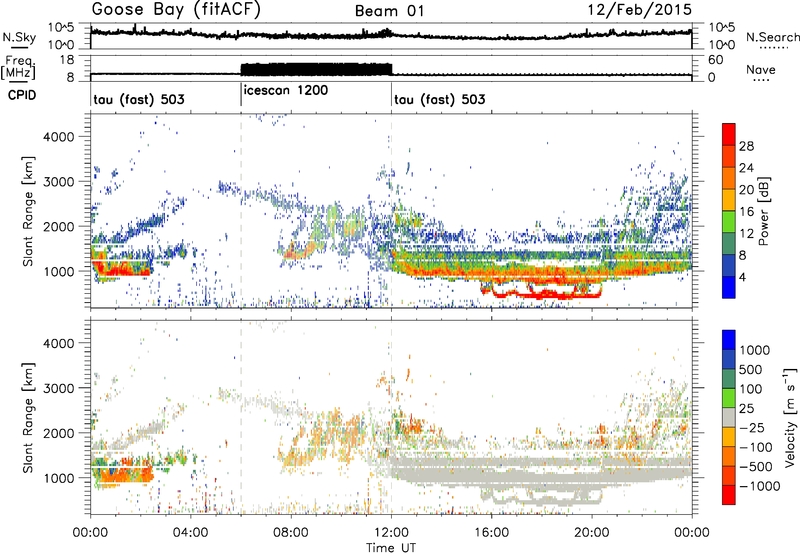Click the blue top of the velocity colorbar
The image size is (800, 554).
point(729,340)
